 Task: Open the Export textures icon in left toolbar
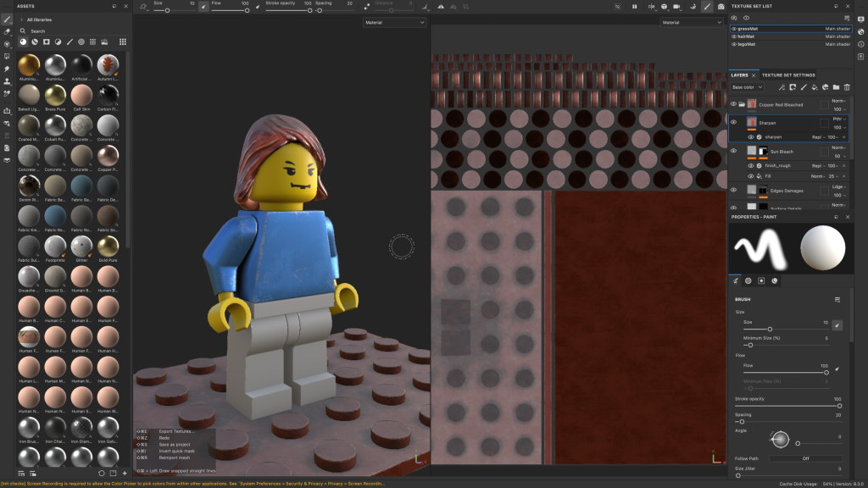[7, 111]
